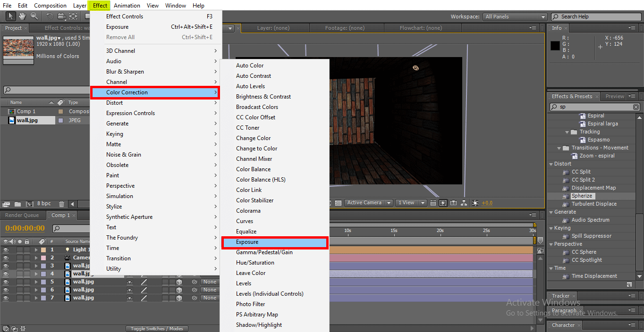This screenshot has width=644, height=332.
Task: Select the Zoom magnifier tool
Action: (34, 17)
